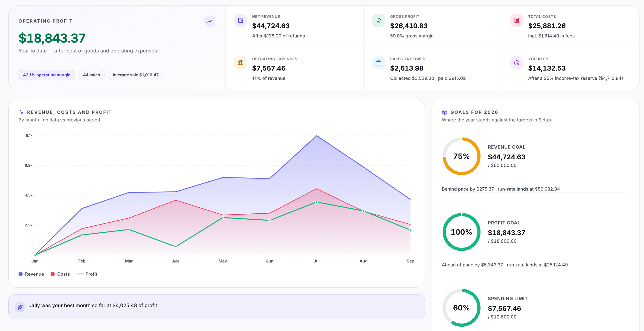
Task: Toggle the Revenue series in the chart legend
Action: [x=31, y=274]
